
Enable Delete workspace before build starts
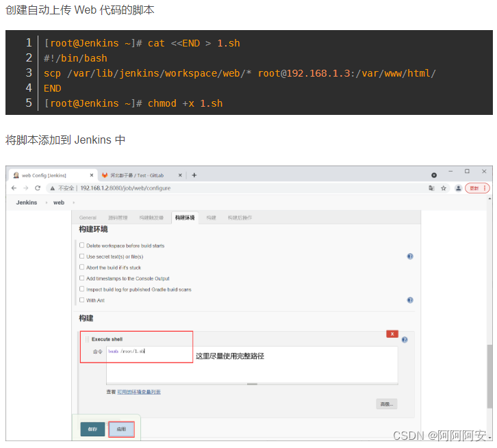pos(81,245)
